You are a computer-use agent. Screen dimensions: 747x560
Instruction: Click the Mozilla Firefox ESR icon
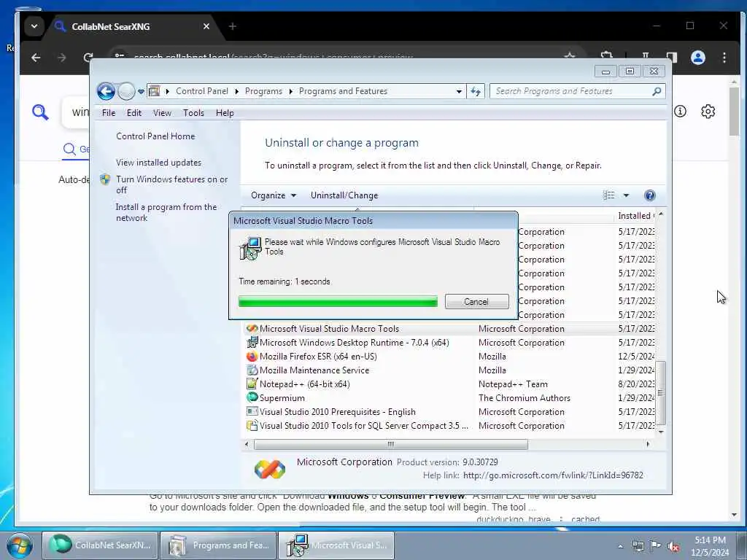252,356
